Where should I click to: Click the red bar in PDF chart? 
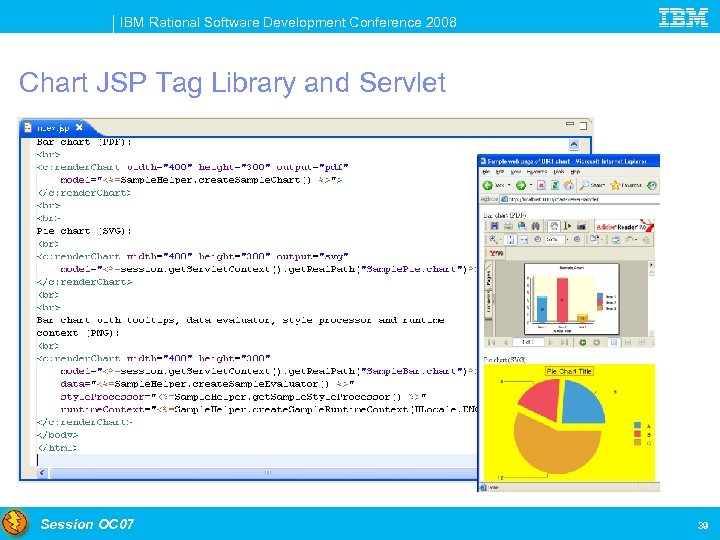tap(562, 300)
